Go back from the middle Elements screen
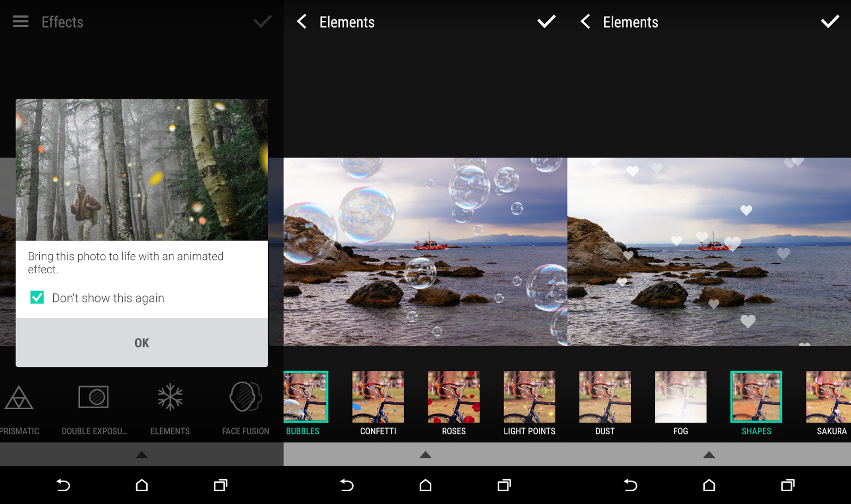The height and width of the screenshot is (504, 851). tap(302, 22)
